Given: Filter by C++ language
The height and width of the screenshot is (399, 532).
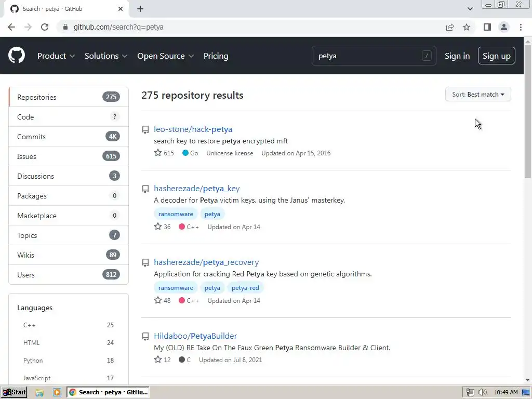Looking at the screenshot, I should tap(69, 325).
